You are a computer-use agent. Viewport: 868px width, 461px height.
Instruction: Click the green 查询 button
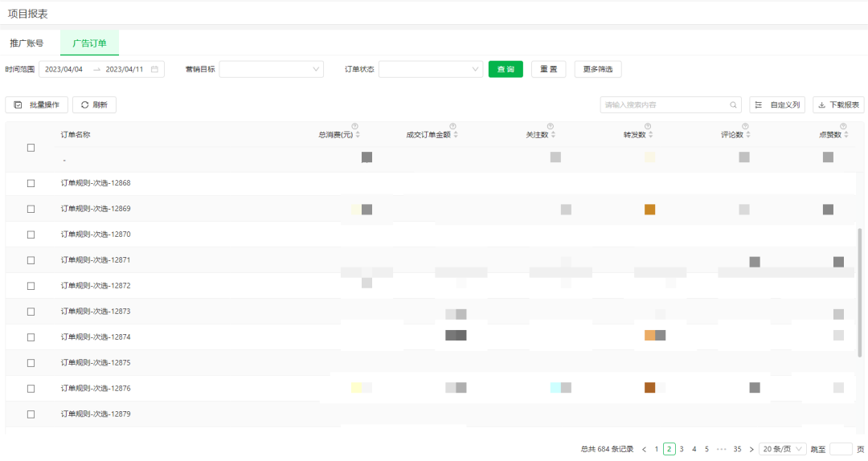coord(506,69)
